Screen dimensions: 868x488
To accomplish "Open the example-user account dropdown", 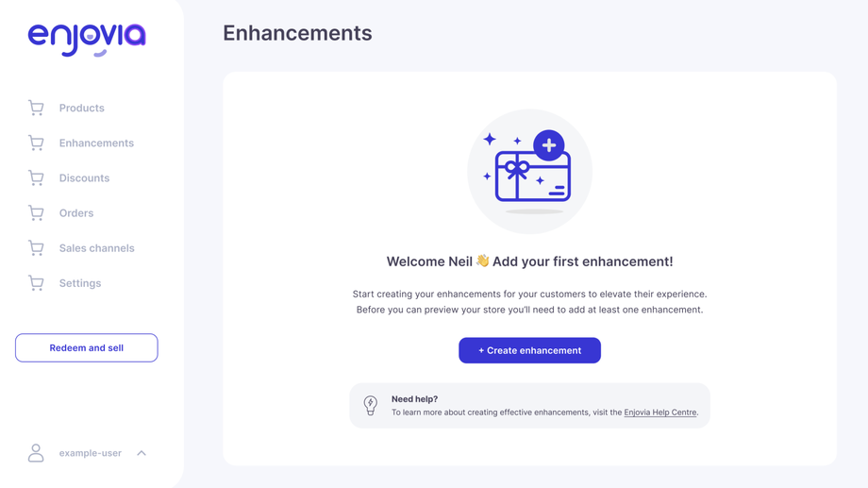I will (x=91, y=453).
